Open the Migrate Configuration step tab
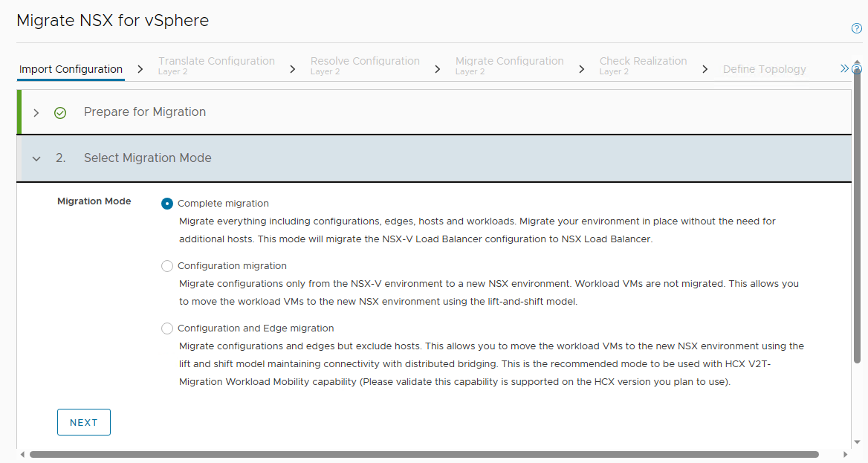The height and width of the screenshot is (463, 868). click(509, 65)
